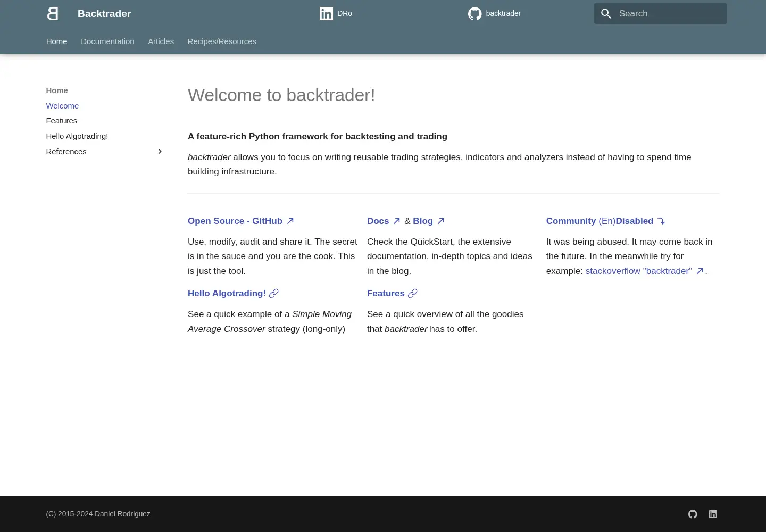The image size is (766, 532).
Task: Expand the References sidebar section
Action: tap(160, 152)
